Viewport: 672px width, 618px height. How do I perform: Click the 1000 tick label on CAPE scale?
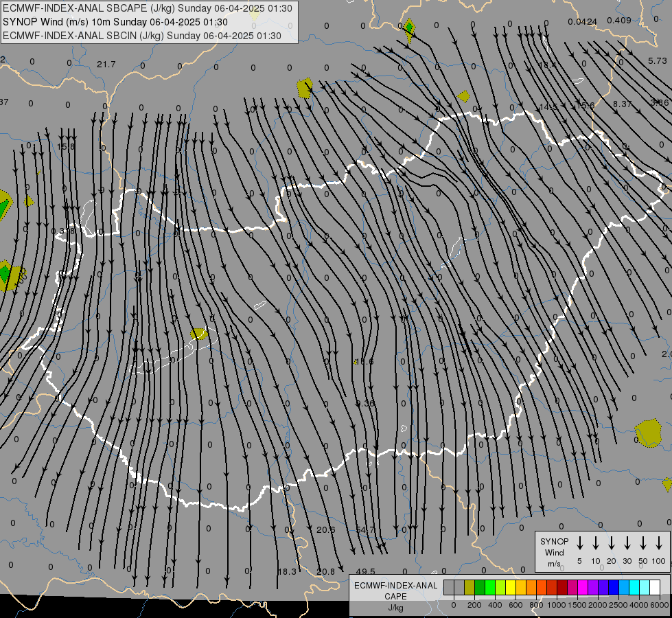pyautogui.click(x=556, y=605)
